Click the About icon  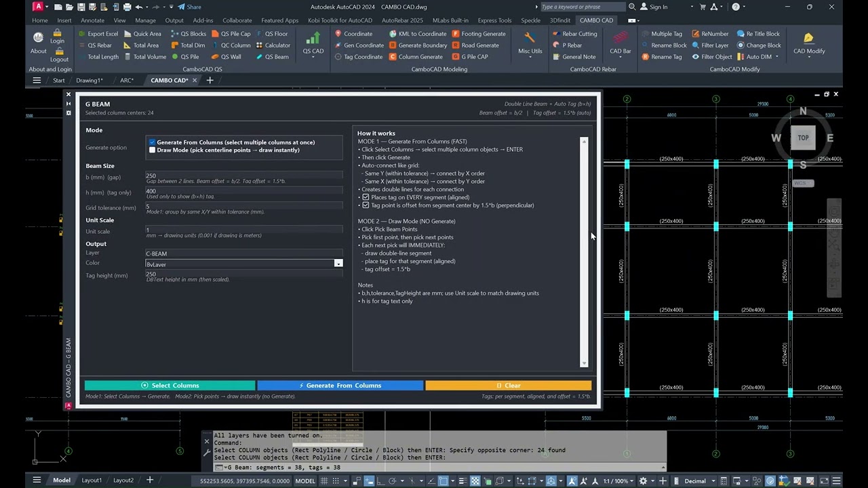pos(39,38)
